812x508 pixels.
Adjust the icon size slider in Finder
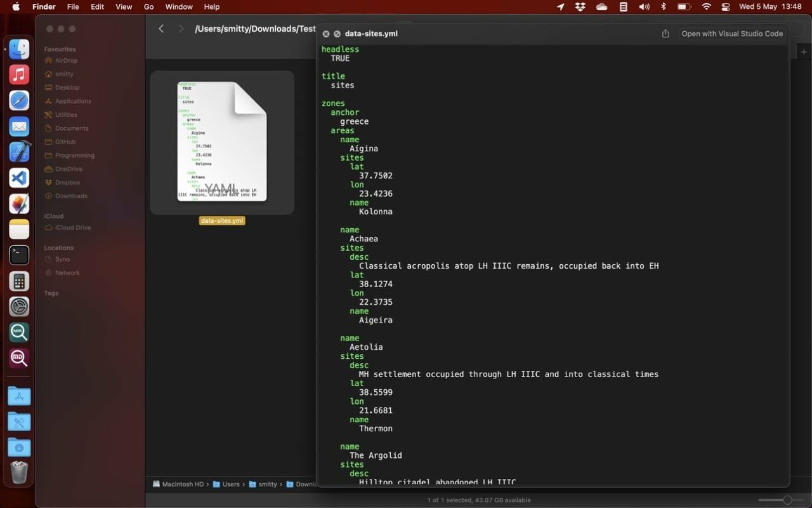[x=787, y=500]
